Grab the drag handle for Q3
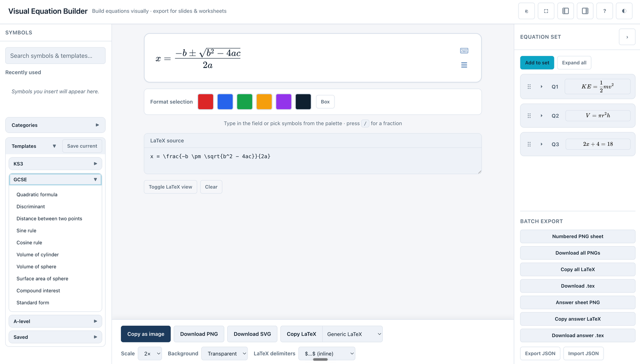Screen dimensions: 640x364 pos(529,144)
